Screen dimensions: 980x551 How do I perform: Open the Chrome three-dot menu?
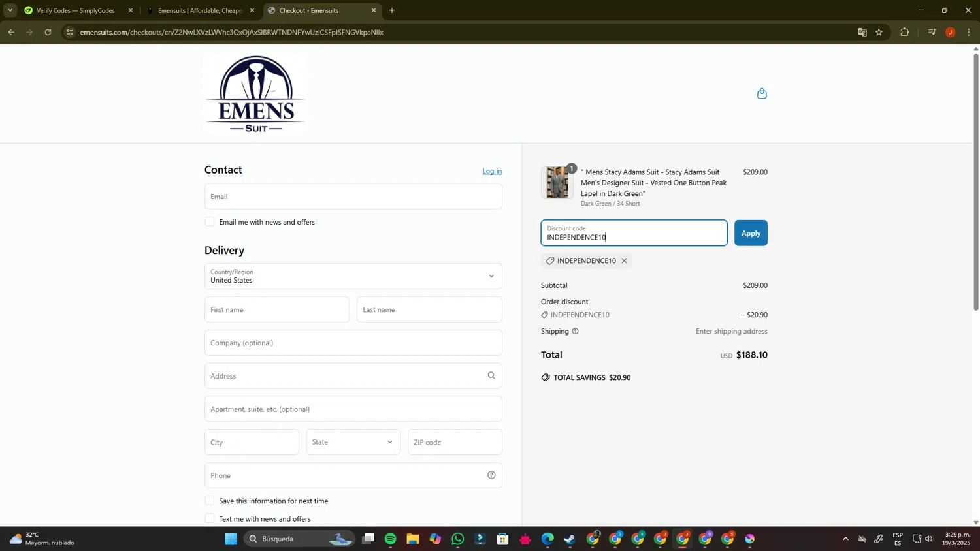969,32
